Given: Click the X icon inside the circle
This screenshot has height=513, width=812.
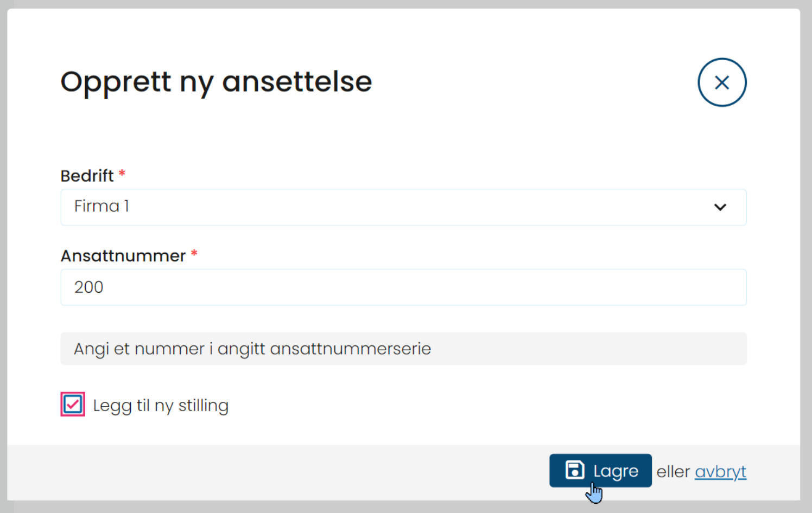Looking at the screenshot, I should tap(722, 82).
